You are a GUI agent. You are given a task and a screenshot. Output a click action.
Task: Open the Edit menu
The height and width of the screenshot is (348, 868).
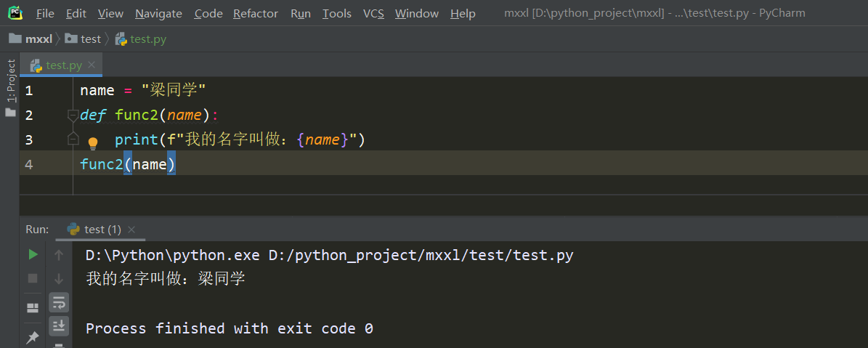click(x=76, y=13)
